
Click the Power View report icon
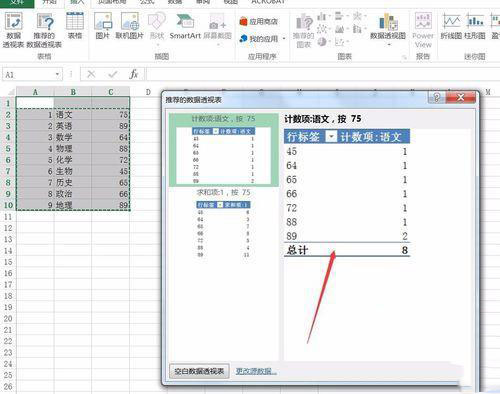(423, 21)
